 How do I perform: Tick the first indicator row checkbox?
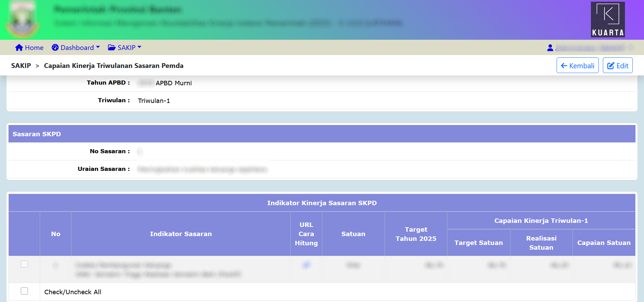[24, 264]
